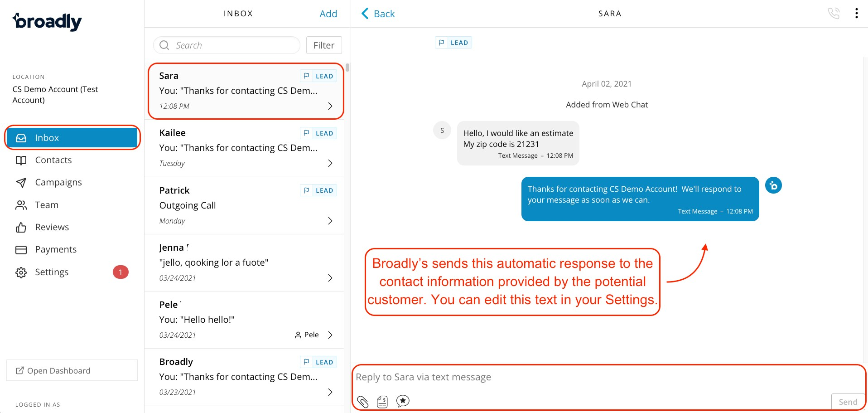Open Settings with the notification badge

51,272
